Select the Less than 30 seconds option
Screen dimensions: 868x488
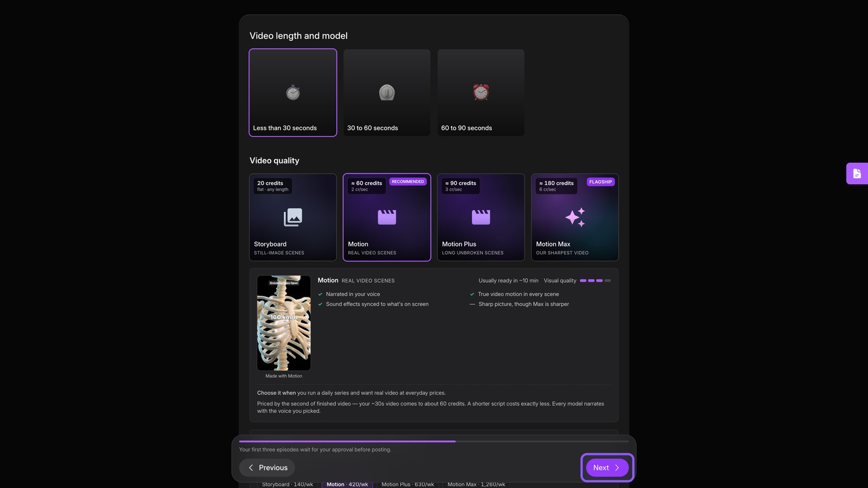click(x=293, y=93)
